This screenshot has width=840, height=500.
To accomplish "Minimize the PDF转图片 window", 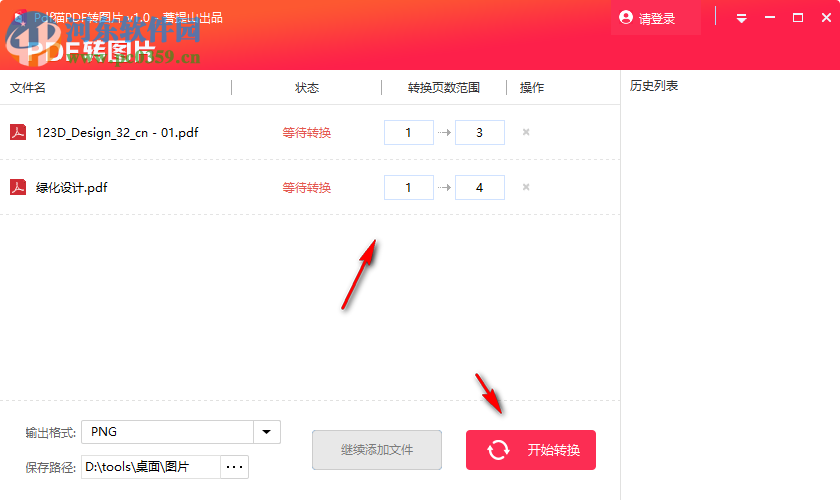I will click(770, 18).
